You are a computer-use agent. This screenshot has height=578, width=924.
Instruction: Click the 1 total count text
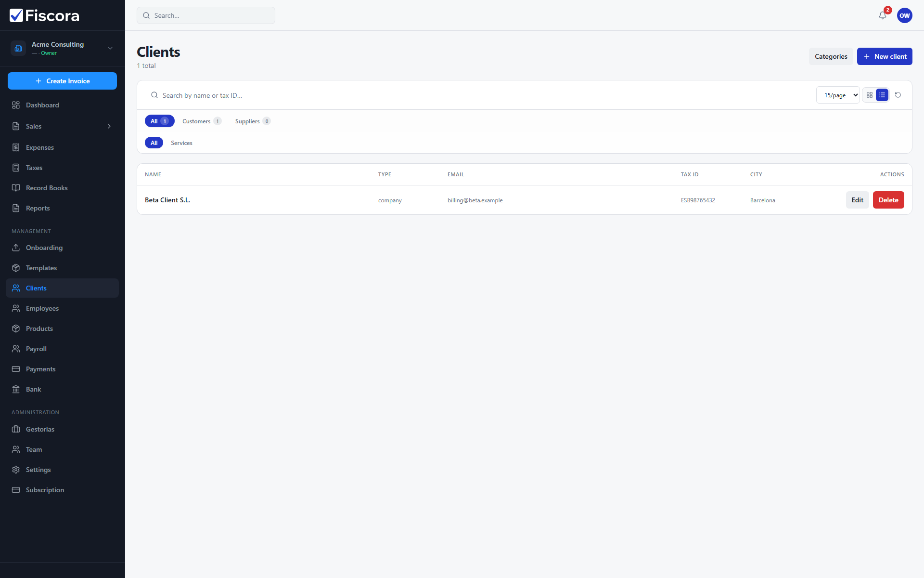pyautogui.click(x=146, y=66)
